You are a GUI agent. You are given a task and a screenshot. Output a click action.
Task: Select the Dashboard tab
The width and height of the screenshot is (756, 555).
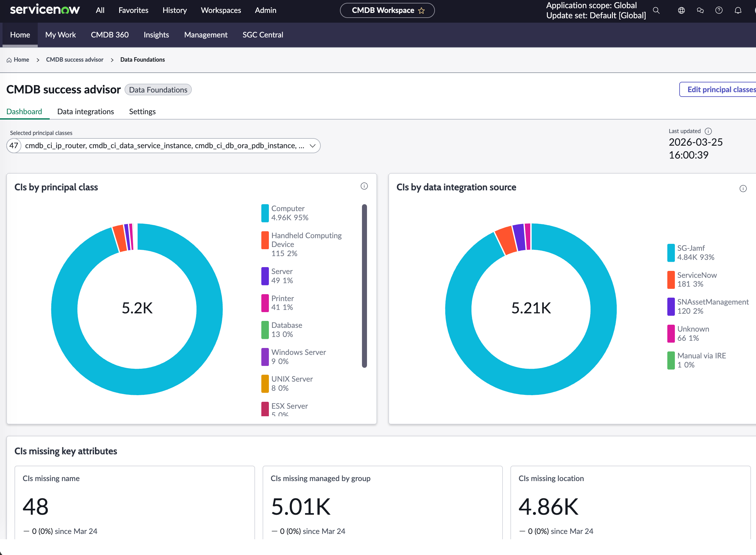24,112
